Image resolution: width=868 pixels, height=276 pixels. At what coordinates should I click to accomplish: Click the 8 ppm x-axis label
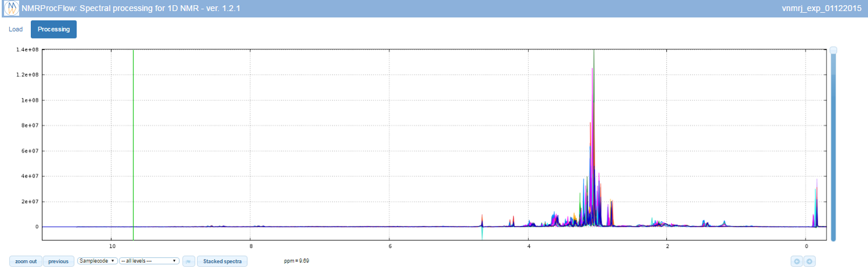point(251,247)
